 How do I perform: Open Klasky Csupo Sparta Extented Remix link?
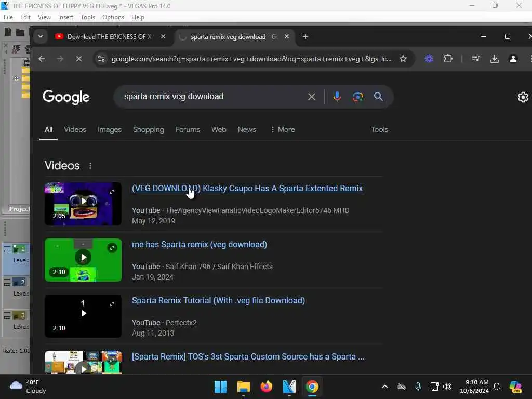coord(247,188)
